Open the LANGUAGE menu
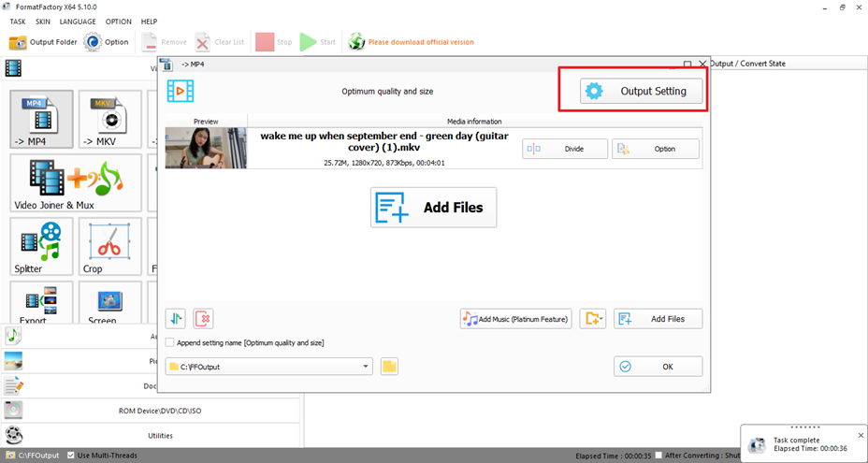 coord(78,22)
